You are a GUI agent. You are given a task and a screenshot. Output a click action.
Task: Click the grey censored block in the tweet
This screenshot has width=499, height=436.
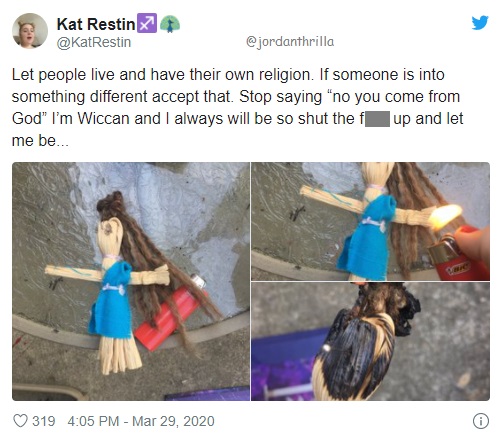(377, 120)
